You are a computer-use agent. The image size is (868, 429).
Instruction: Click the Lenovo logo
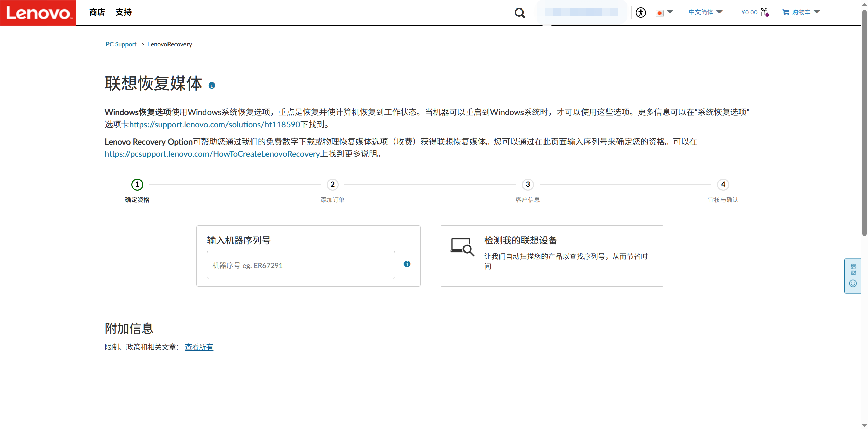coord(38,13)
